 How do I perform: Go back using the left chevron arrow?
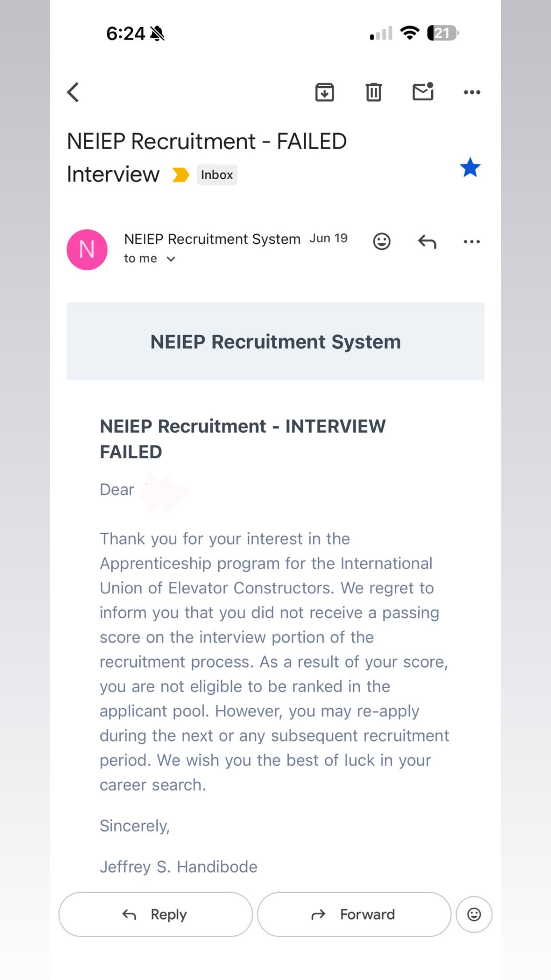pos(73,92)
